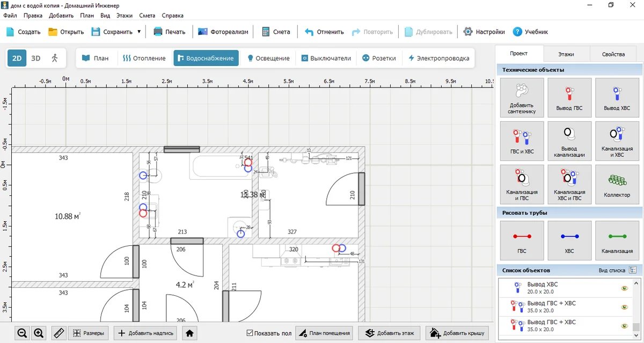Pick the red ГВС pipe drawing tool
This screenshot has width=644, height=343.
522,240
